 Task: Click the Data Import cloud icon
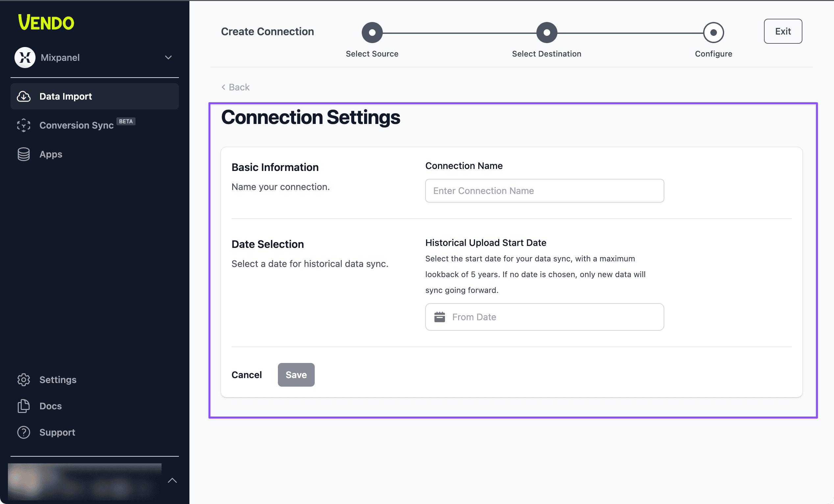(x=24, y=96)
